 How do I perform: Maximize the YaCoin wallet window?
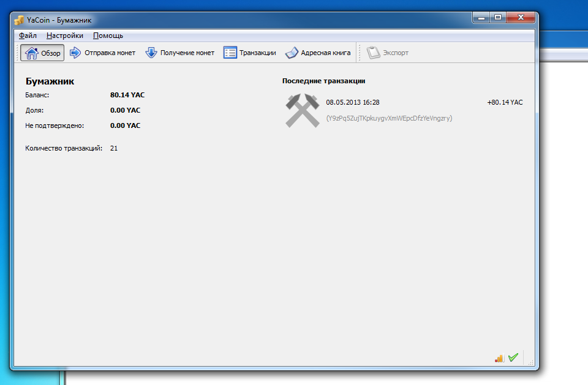click(498, 18)
